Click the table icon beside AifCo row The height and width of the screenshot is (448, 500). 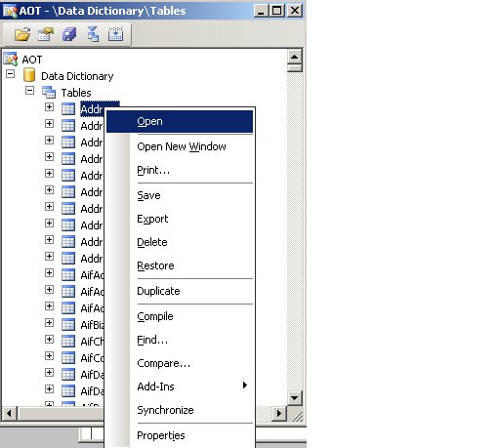tap(68, 357)
